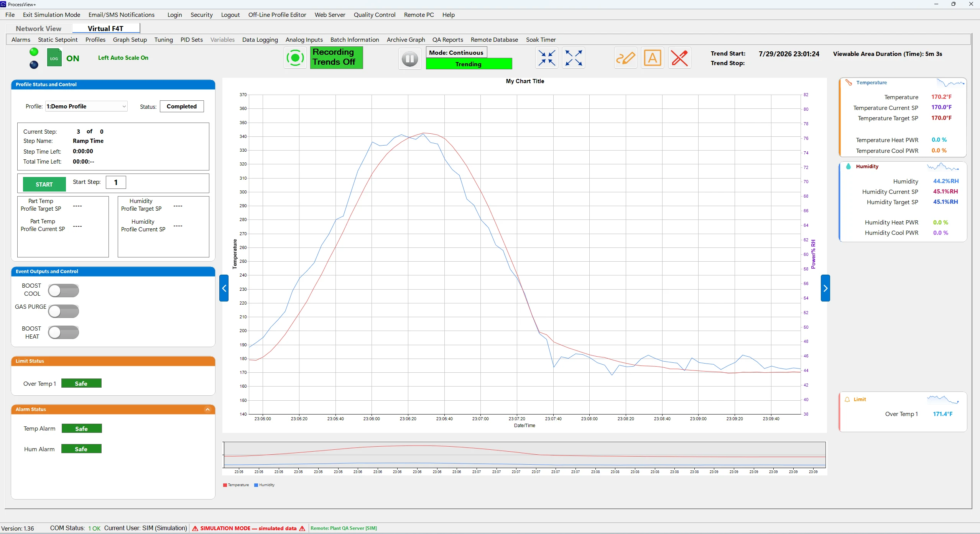Click the Over Temp 1 value 171.4°F
This screenshot has height=534, width=980.
(x=942, y=414)
